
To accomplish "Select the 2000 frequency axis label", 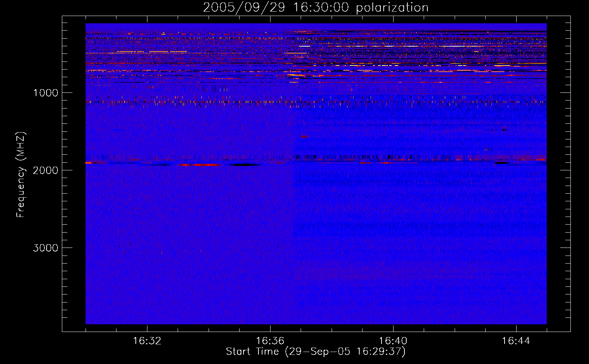I will coord(46,170).
